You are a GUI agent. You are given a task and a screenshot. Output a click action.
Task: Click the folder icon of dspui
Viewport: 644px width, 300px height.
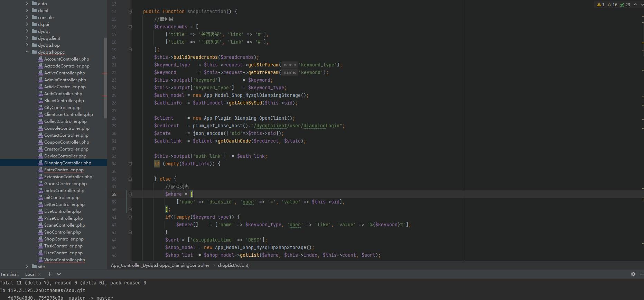(34, 24)
